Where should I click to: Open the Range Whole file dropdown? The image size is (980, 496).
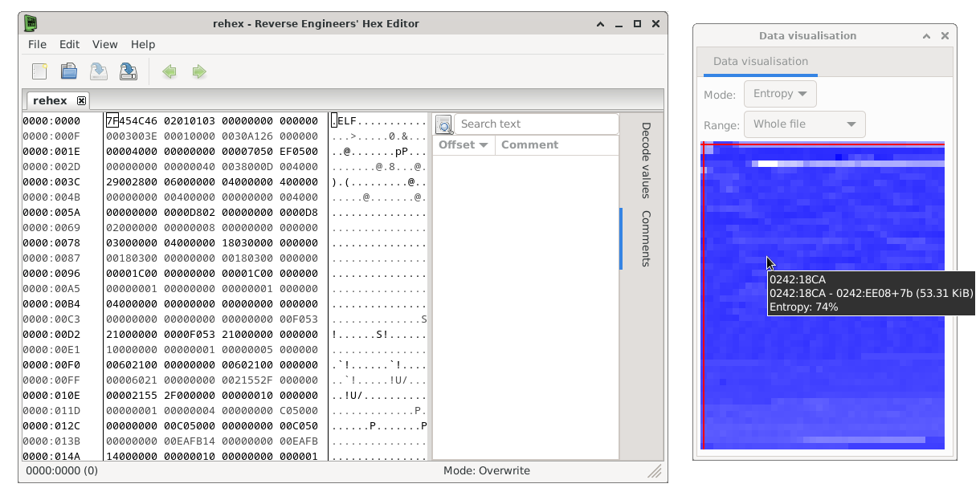click(804, 124)
